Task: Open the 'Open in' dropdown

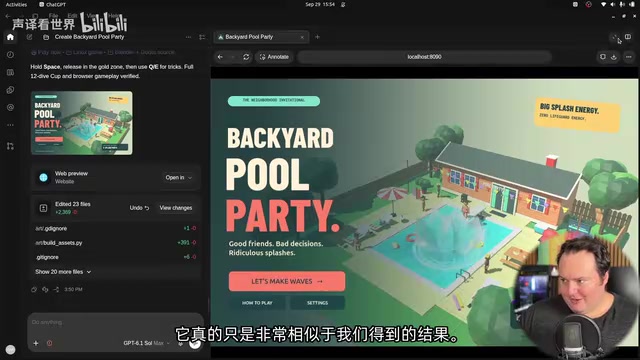Action: (178, 178)
